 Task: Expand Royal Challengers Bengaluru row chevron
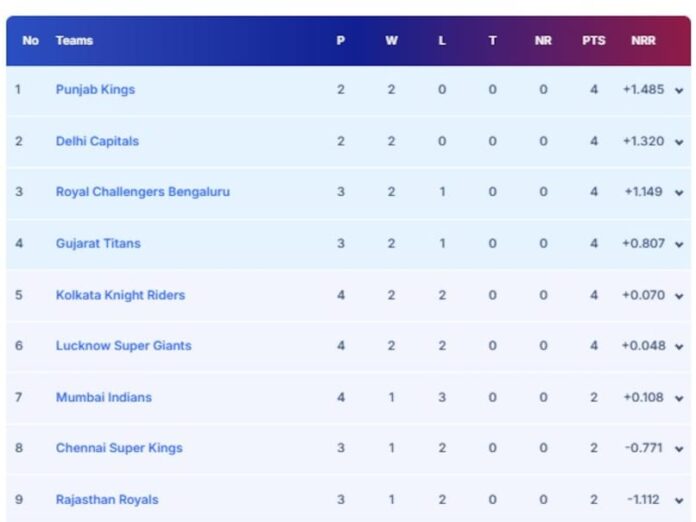(679, 193)
